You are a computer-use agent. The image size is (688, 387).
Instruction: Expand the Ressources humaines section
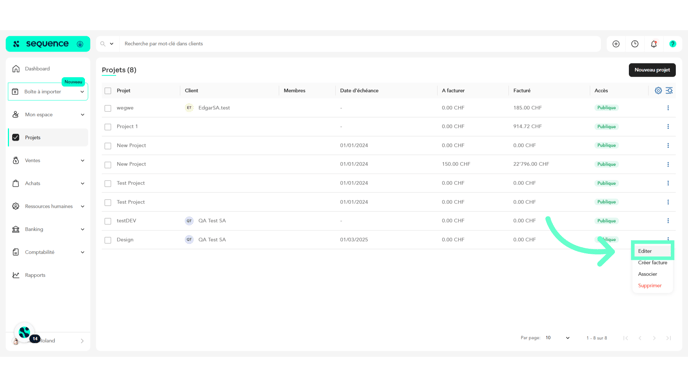(82, 206)
